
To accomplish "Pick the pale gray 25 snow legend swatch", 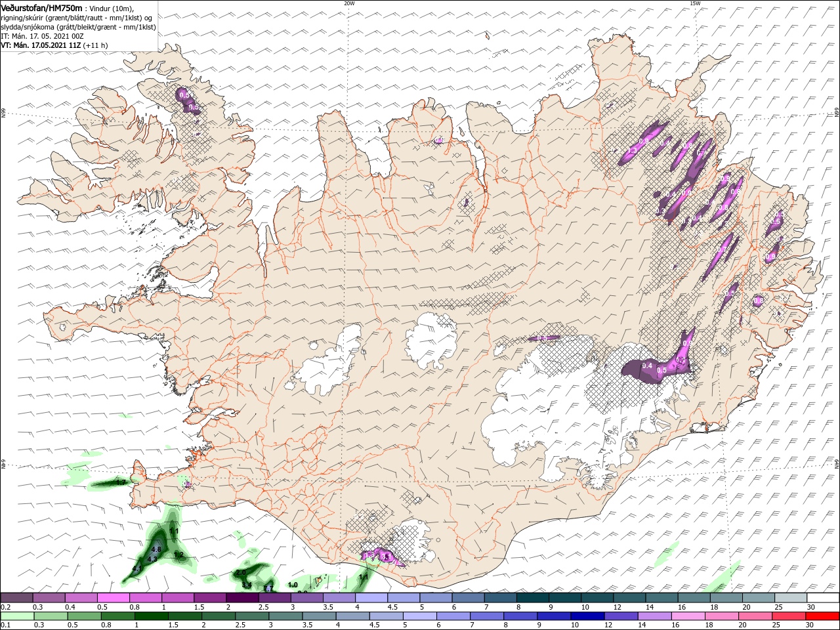I will pos(791,598).
